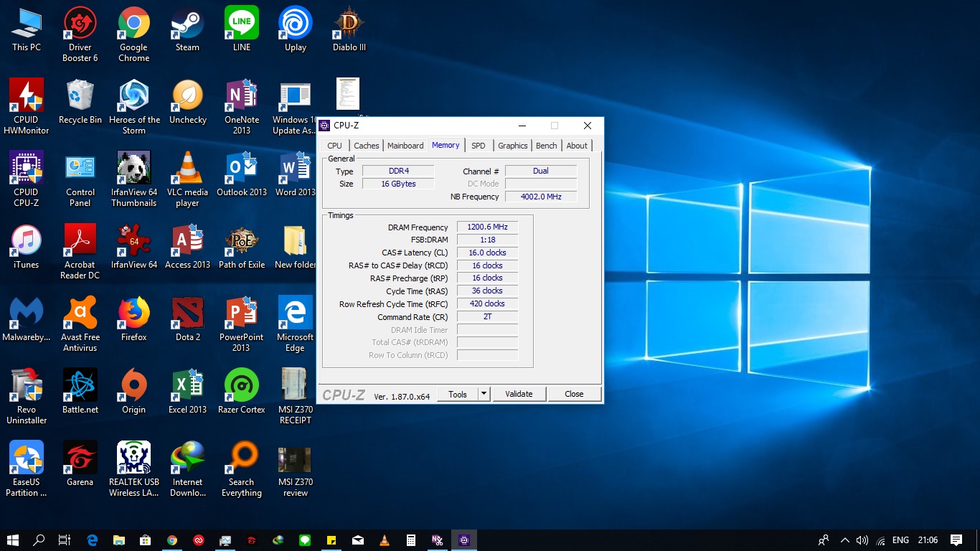Click the DRAM Frequency value field
Screen dimensions: 980x551
487,227
